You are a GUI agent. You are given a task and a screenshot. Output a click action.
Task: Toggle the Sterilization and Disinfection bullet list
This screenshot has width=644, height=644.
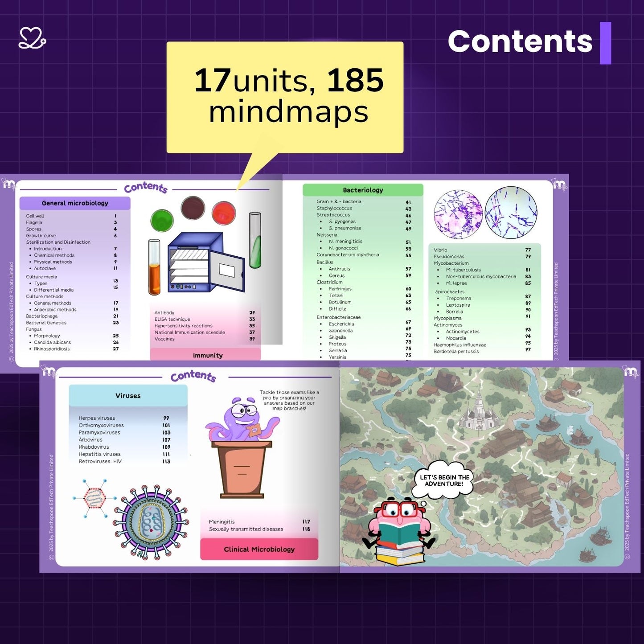[58, 242]
